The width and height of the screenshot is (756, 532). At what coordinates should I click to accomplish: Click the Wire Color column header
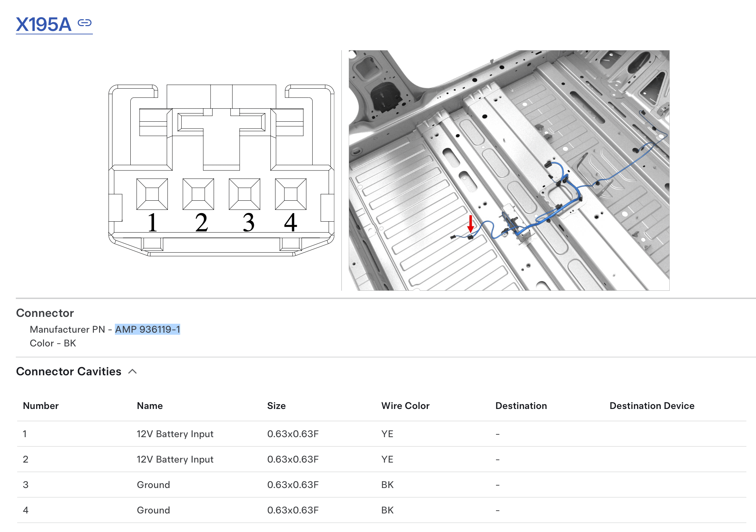(405, 406)
